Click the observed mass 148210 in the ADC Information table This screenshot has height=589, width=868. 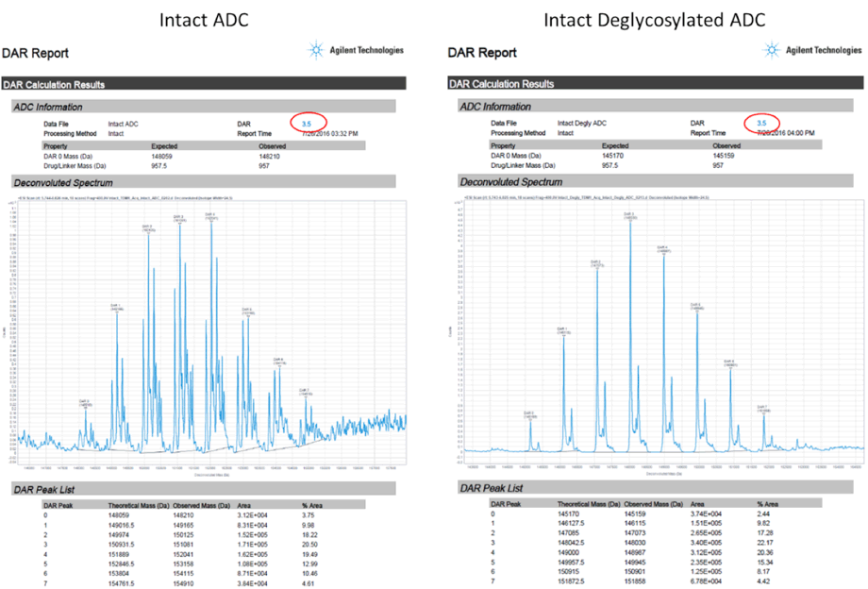272,156
